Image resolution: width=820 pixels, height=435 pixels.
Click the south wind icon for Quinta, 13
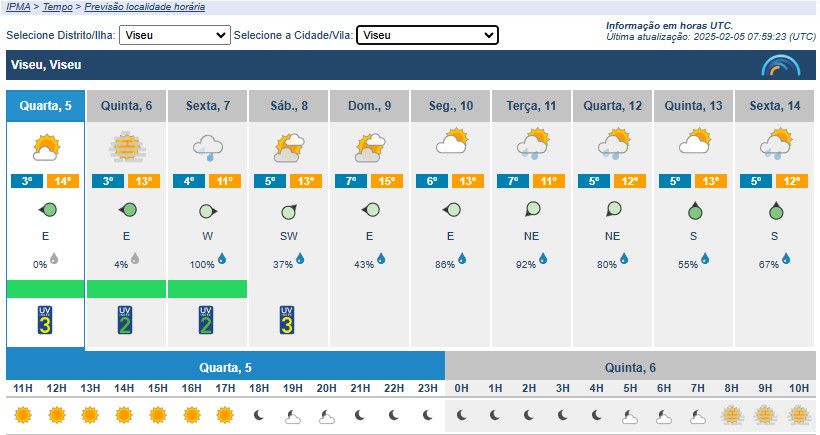click(x=694, y=211)
